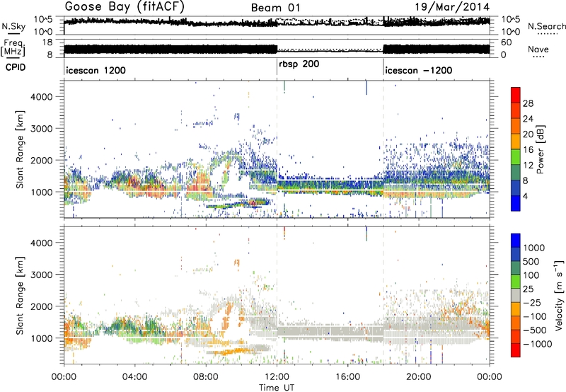566x392 pixels.
Task: Click the '-100' velocity colorbar value
Action: tap(535, 316)
